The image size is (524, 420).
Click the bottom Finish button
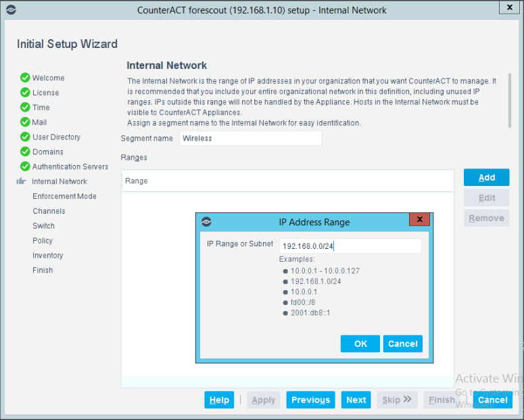pos(442,400)
